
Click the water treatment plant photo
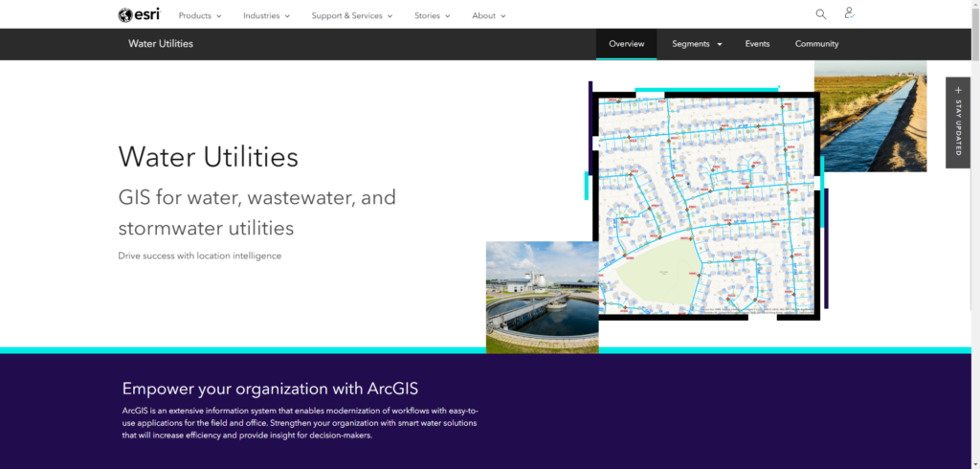542,297
